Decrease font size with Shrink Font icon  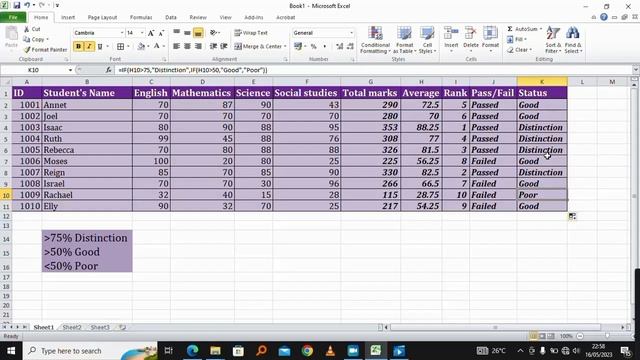point(161,33)
